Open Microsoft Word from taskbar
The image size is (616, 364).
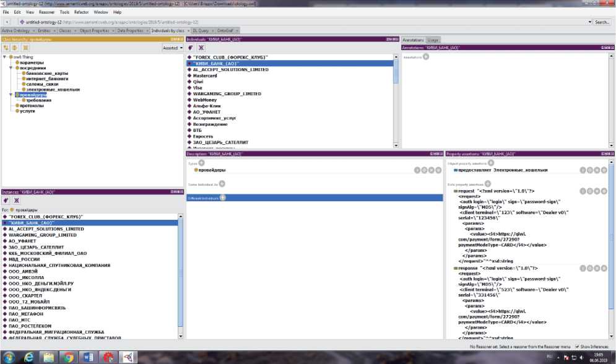[x=89, y=357]
